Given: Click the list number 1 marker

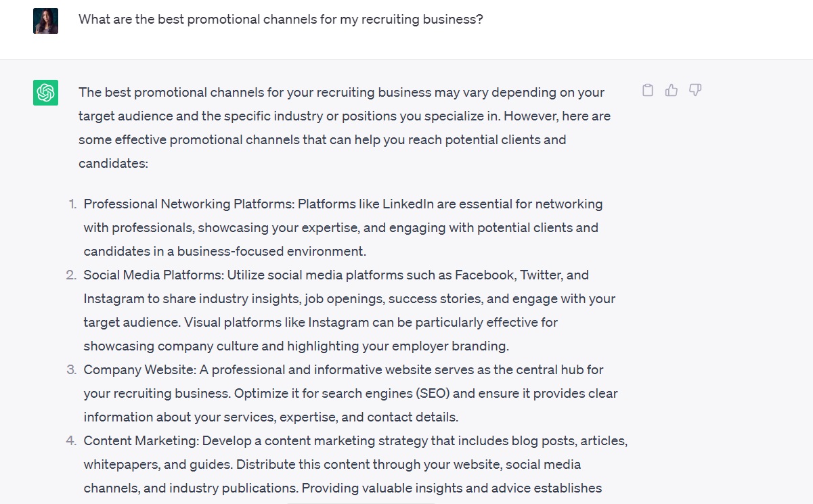Looking at the screenshot, I should click(x=72, y=204).
